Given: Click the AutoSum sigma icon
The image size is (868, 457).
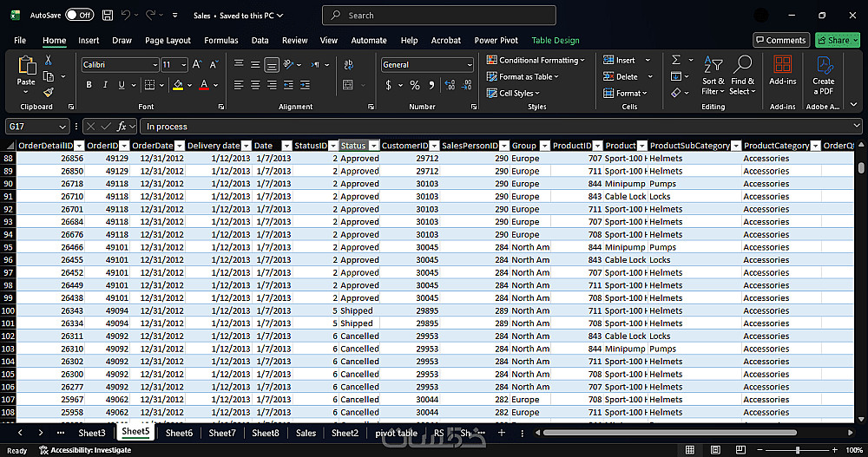Looking at the screenshot, I should click(x=676, y=61).
